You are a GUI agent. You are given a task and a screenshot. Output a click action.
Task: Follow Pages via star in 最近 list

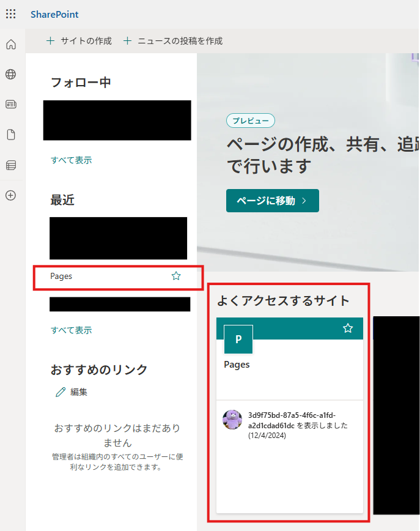click(176, 276)
